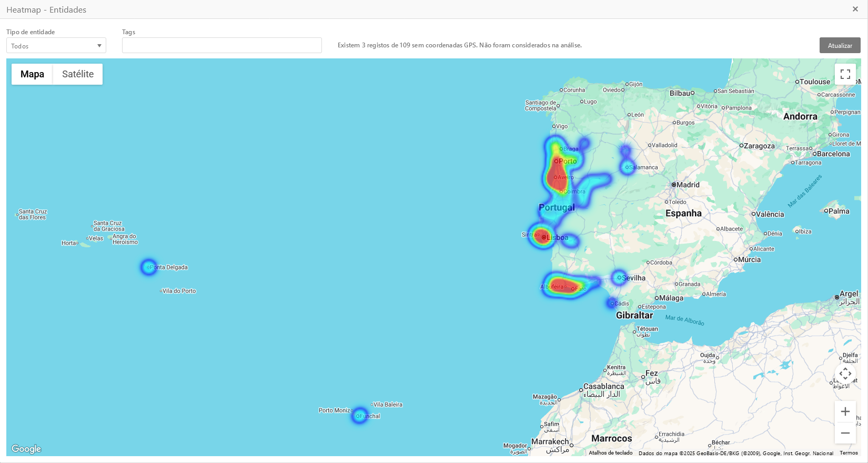This screenshot has width=868, height=463.
Task: Click the Salamanca heatmap point
Action: pyautogui.click(x=627, y=167)
